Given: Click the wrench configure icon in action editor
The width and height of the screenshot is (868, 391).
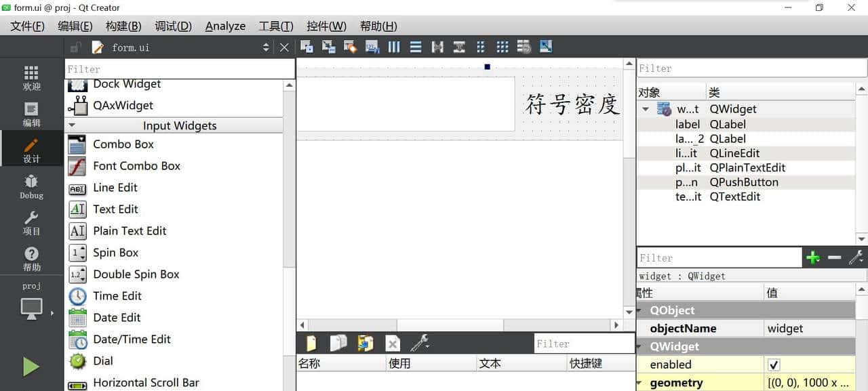Looking at the screenshot, I should 420,343.
